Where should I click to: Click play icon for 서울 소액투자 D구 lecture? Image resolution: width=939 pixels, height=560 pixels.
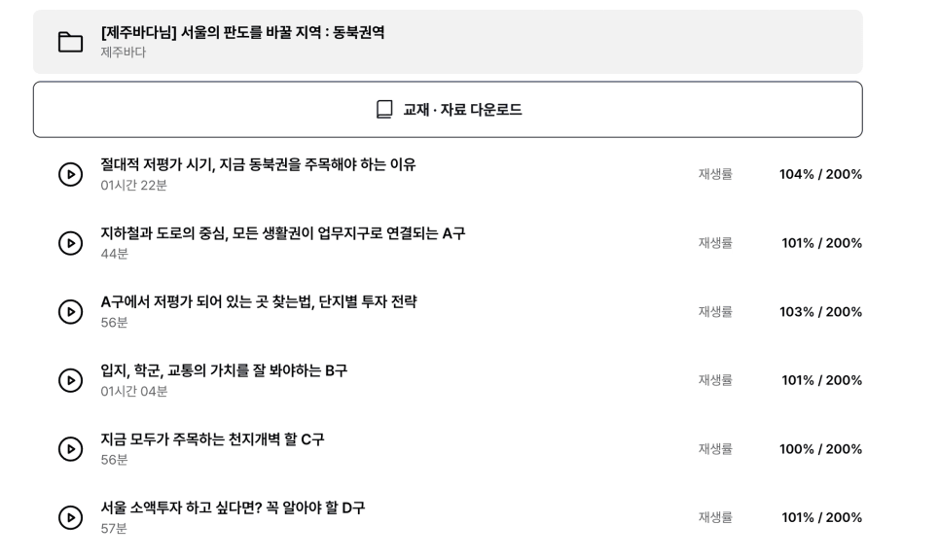tap(71, 517)
